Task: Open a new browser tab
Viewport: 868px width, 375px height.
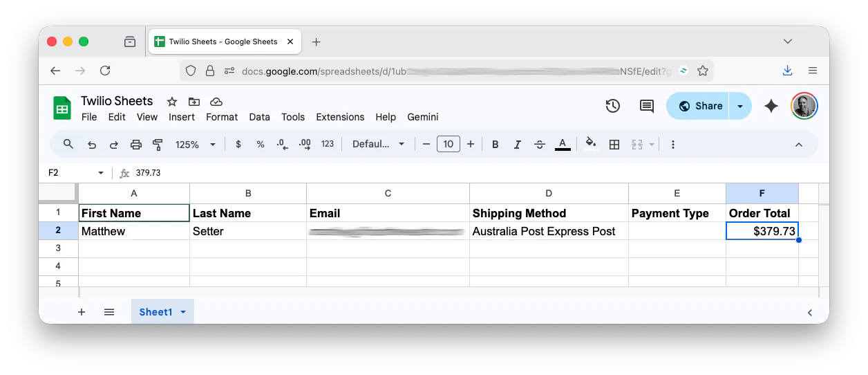Action: pos(316,42)
